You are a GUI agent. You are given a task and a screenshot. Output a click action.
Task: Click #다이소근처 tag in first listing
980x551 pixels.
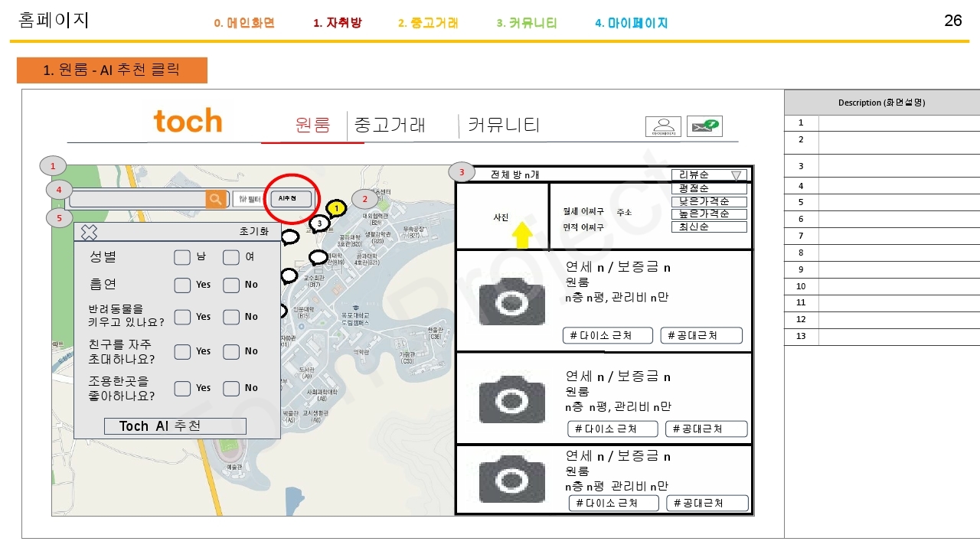pos(607,335)
